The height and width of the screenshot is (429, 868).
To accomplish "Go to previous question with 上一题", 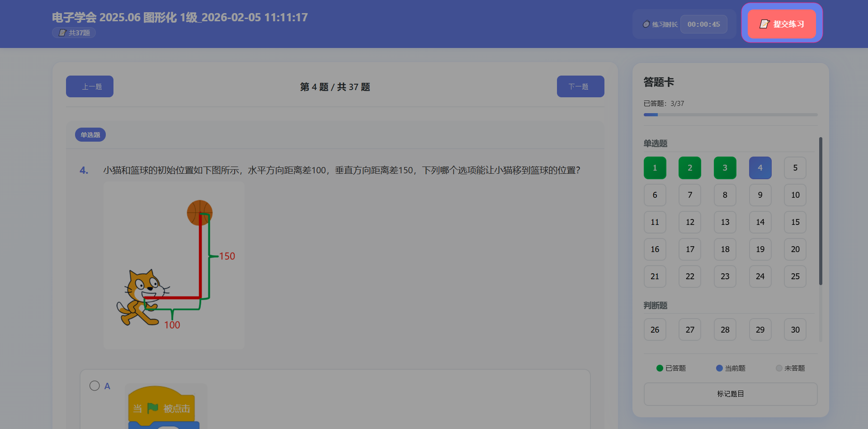I will 90,86.
